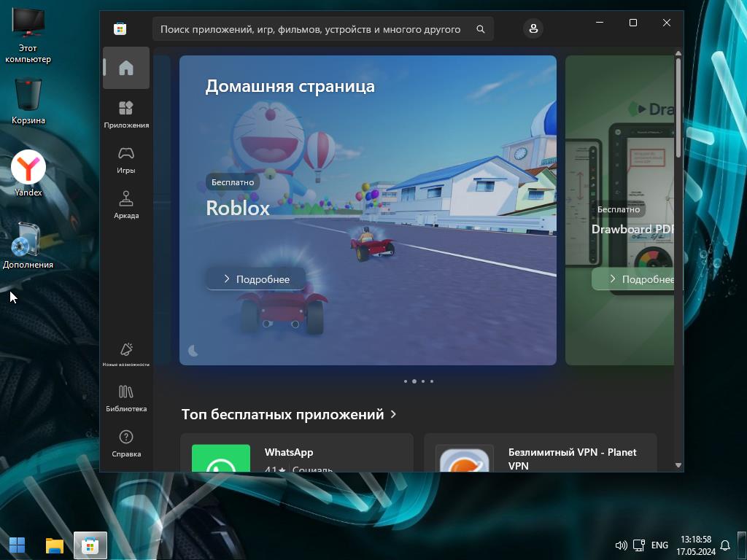
Task: Click the scrollbar down arrow
Action: [x=678, y=465]
